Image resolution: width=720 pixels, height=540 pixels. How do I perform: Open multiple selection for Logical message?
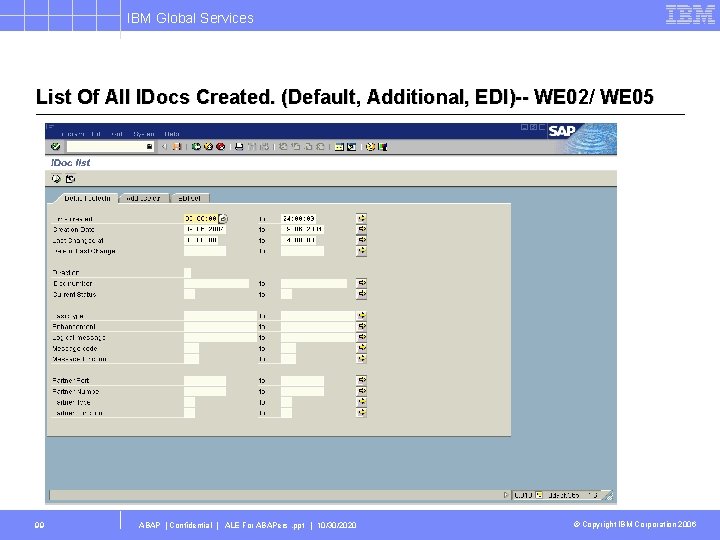(361, 337)
